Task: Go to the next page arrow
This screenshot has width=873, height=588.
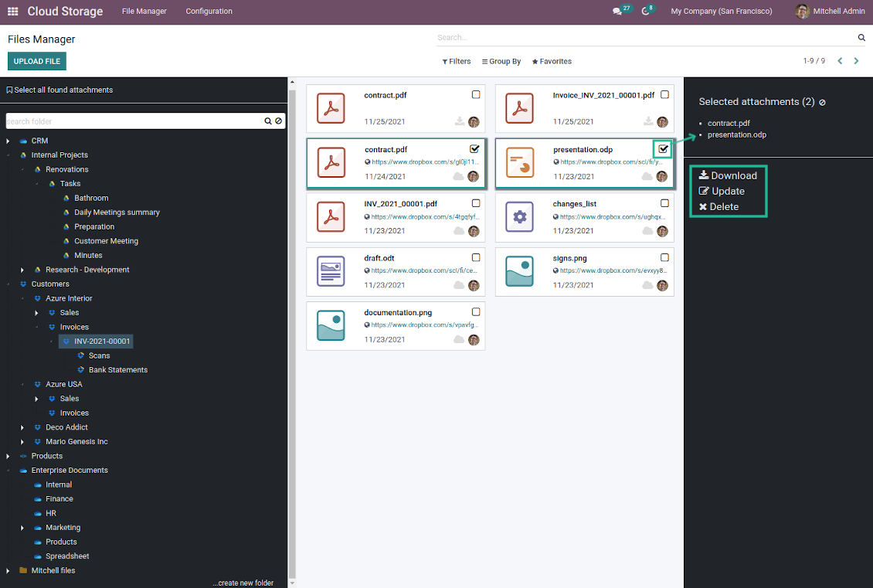Action: (x=856, y=61)
